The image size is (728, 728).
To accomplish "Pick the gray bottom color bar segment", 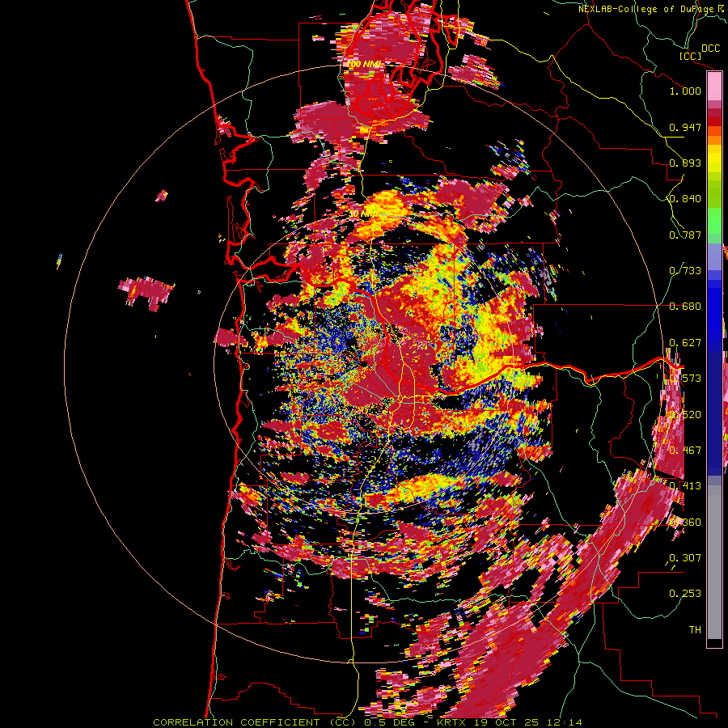I will [x=714, y=562].
